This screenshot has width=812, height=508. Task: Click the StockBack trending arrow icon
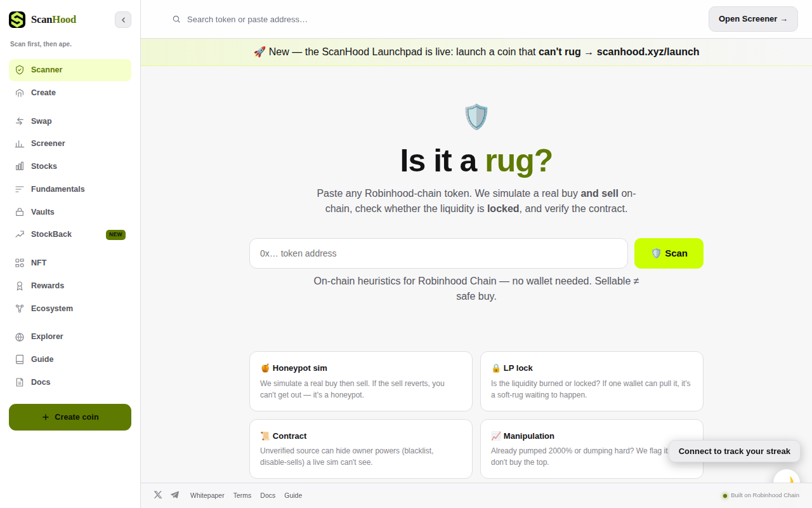click(x=20, y=234)
